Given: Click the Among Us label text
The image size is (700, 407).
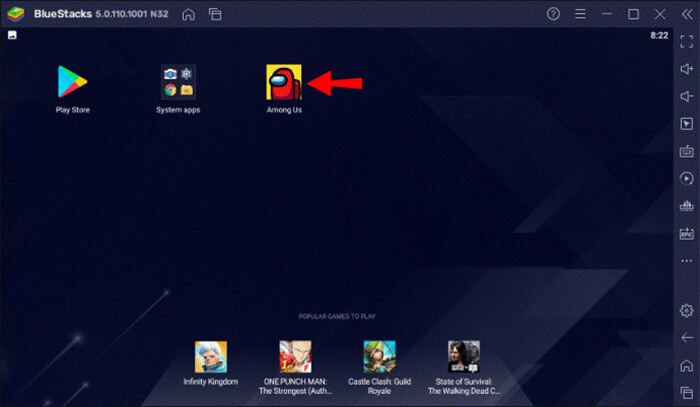Looking at the screenshot, I should point(284,110).
